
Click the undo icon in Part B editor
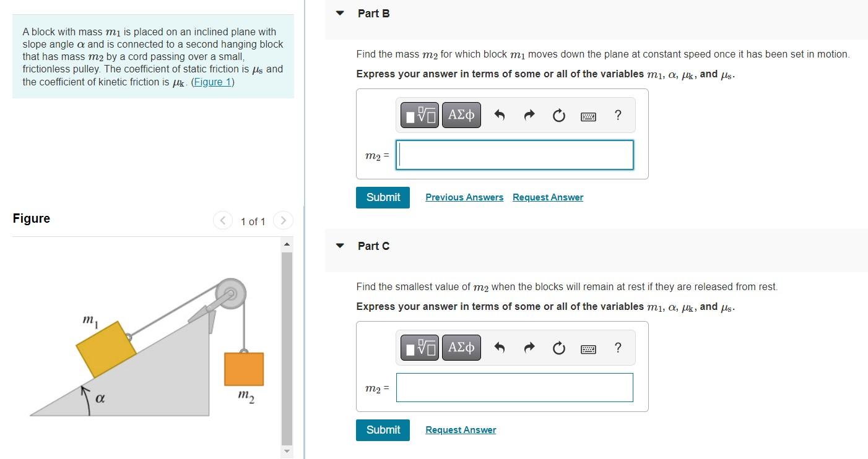coord(499,115)
